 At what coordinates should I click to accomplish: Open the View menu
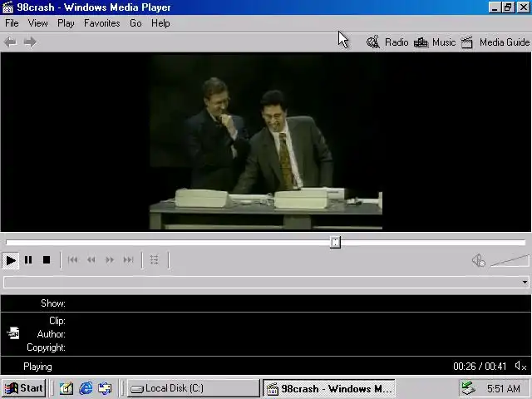37,23
